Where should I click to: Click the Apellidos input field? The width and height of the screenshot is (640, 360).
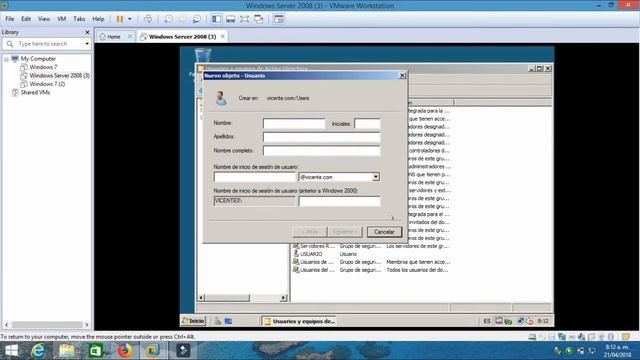point(322,137)
